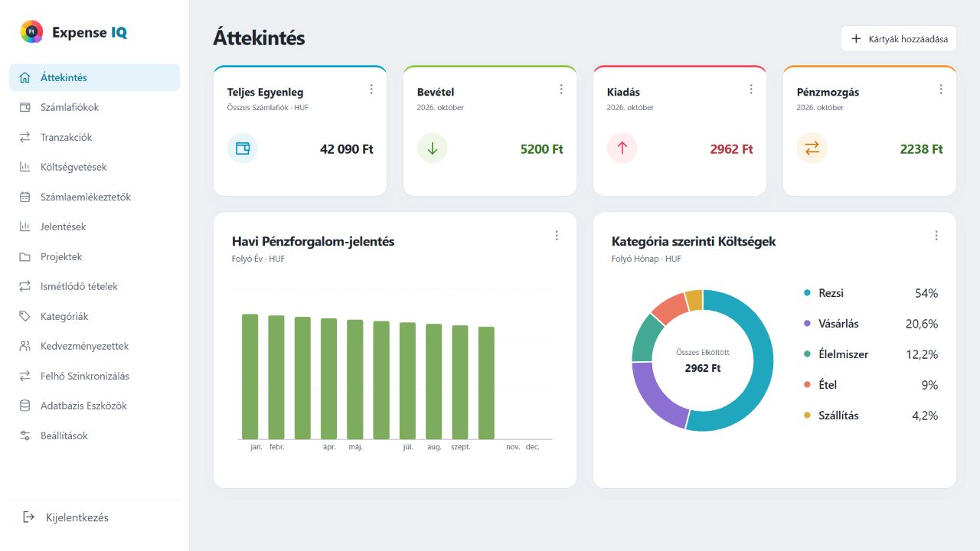Open the Bevétel card options menu
This screenshot has height=551, width=980.
pos(561,90)
